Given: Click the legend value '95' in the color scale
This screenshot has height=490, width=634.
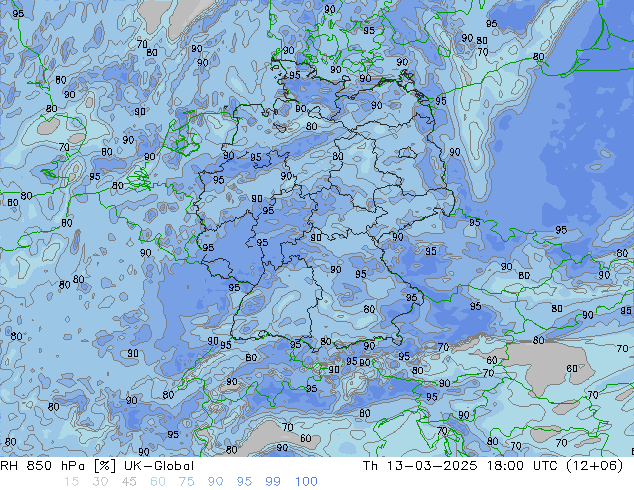Looking at the screenshot, I should (x=244, y=482).
